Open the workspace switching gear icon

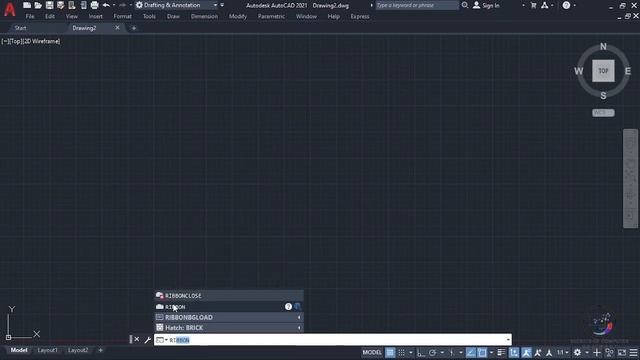(x=577, y=353)
